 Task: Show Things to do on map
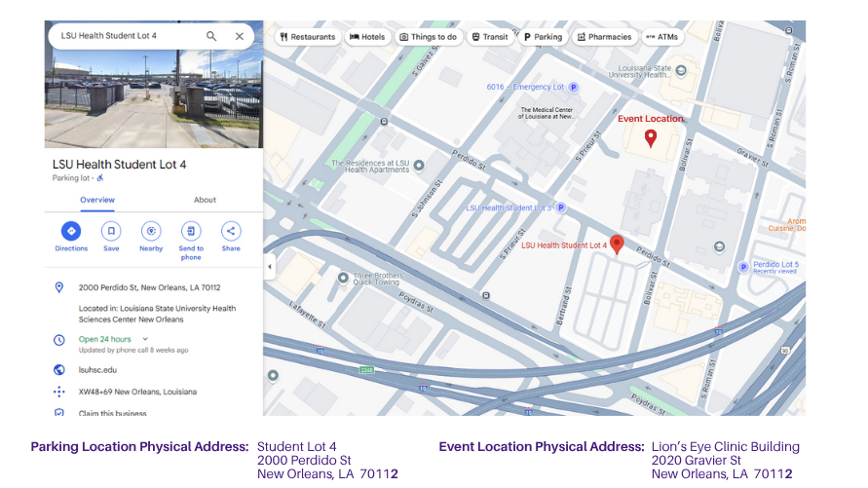pos(428,37)
